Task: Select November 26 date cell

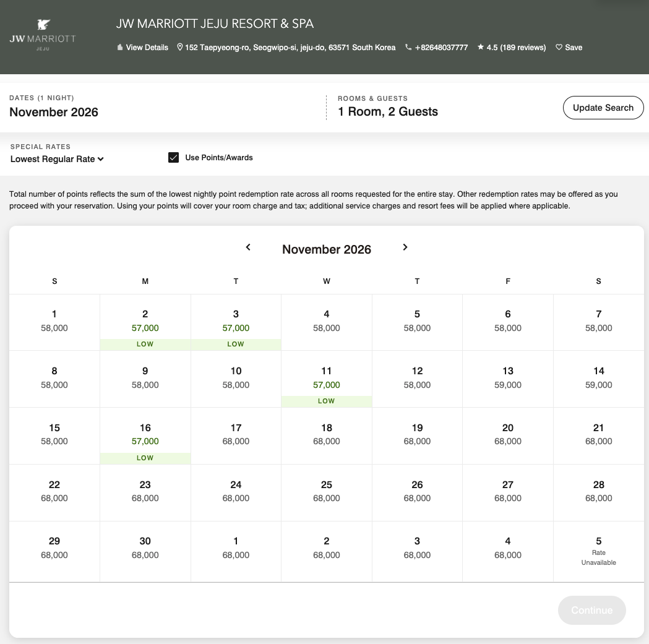Action: click(x=417, y=492)
